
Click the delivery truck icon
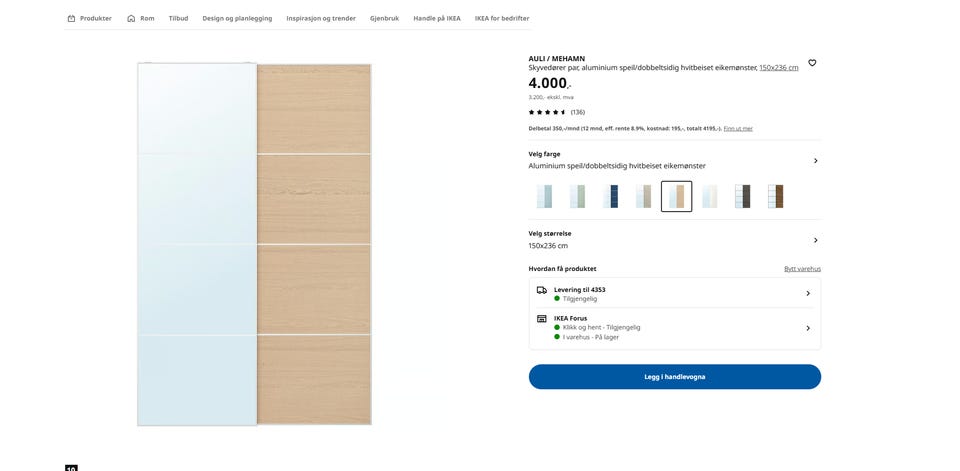pyautogui.click(x=542, y=290)
